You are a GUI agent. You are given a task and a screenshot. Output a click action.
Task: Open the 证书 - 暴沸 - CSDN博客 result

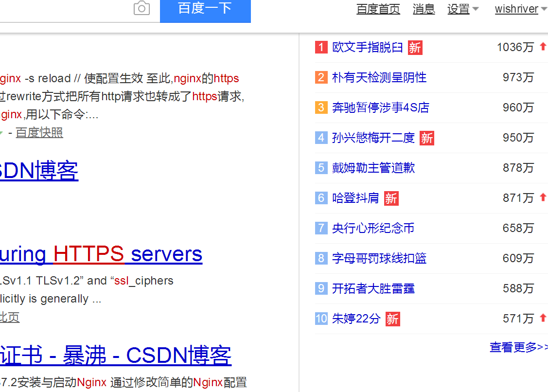pyautogui.click(x=116, y=356)
